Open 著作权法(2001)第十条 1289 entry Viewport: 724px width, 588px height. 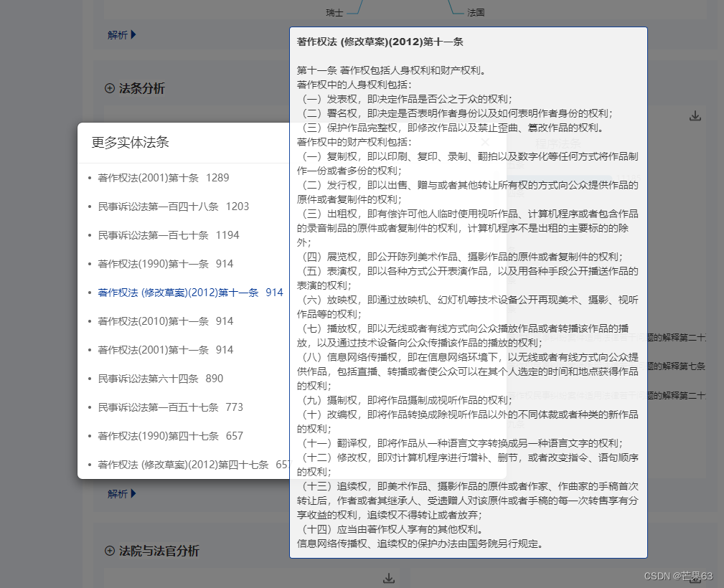click(x=164, y=178)
